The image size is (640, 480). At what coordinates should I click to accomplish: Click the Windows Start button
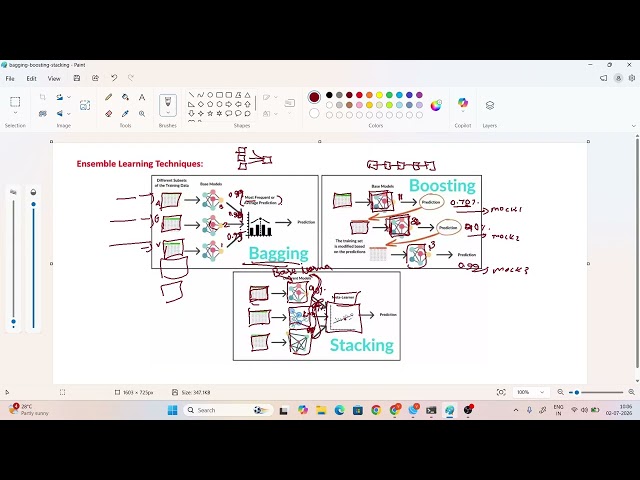pyautogui.click(x=173, y=410)
